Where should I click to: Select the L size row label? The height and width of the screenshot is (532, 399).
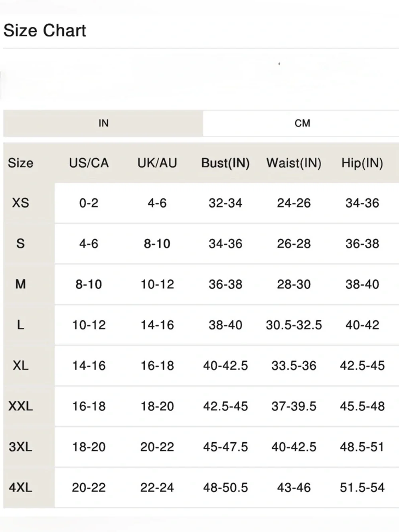[x=20, y=325]
